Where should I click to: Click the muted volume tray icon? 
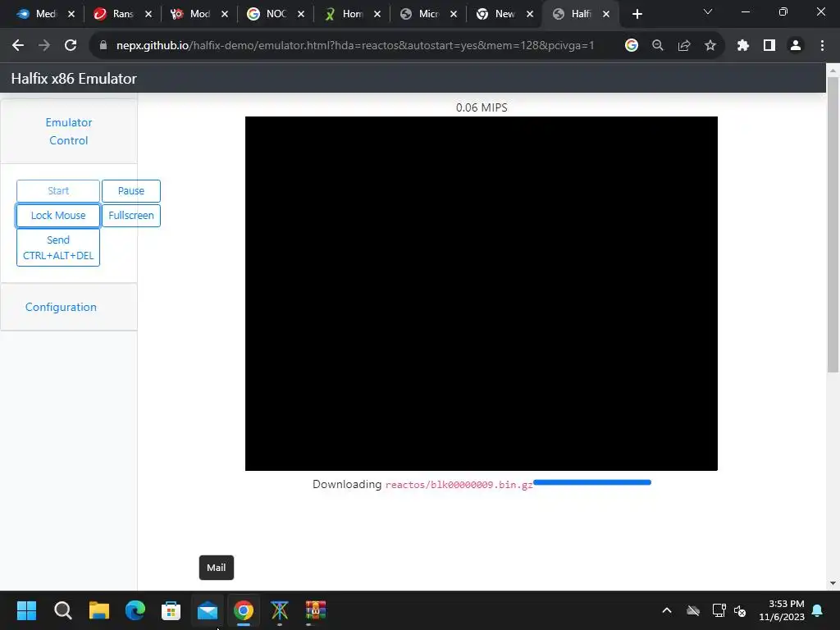[741, 610]
